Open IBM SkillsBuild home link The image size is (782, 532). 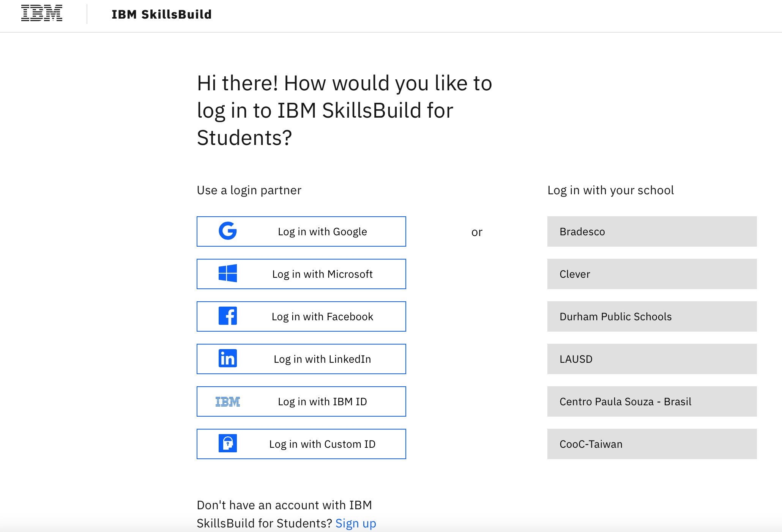(x=161, y=14)
